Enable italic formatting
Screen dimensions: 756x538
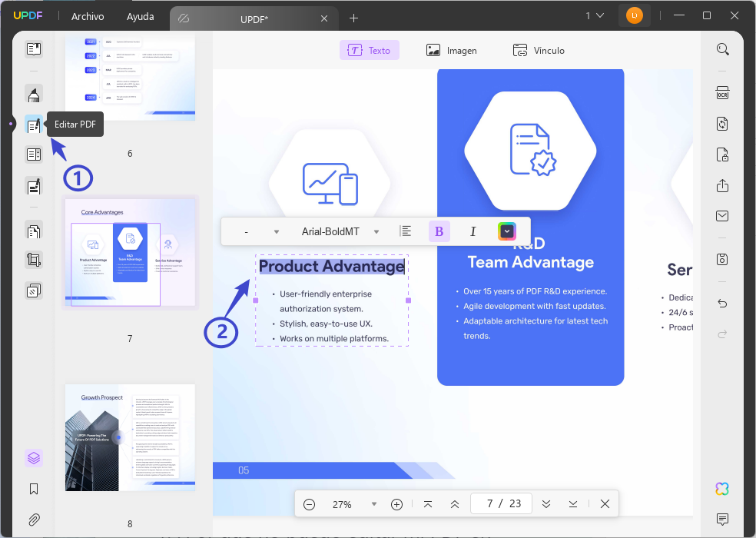coord(472,231)
